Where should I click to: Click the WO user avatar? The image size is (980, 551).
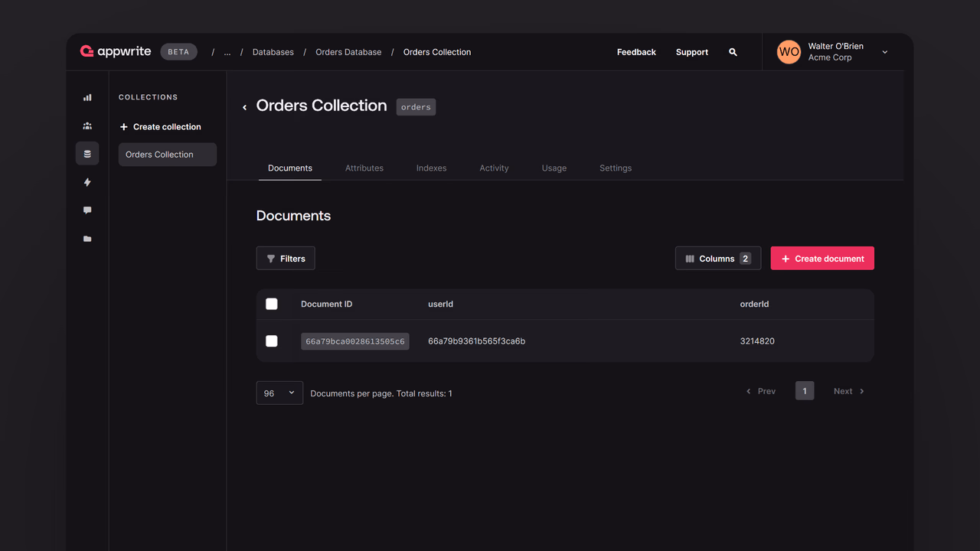[x=789, y=52]
